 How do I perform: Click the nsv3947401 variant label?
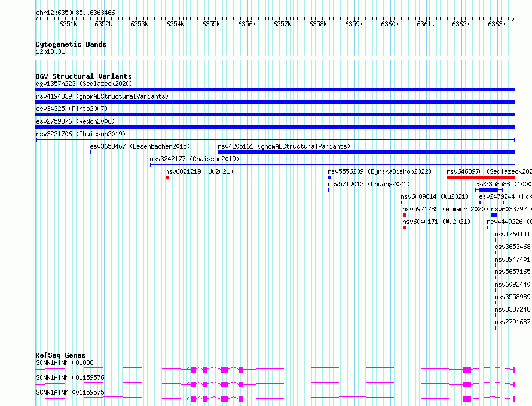tap(512, 259)
